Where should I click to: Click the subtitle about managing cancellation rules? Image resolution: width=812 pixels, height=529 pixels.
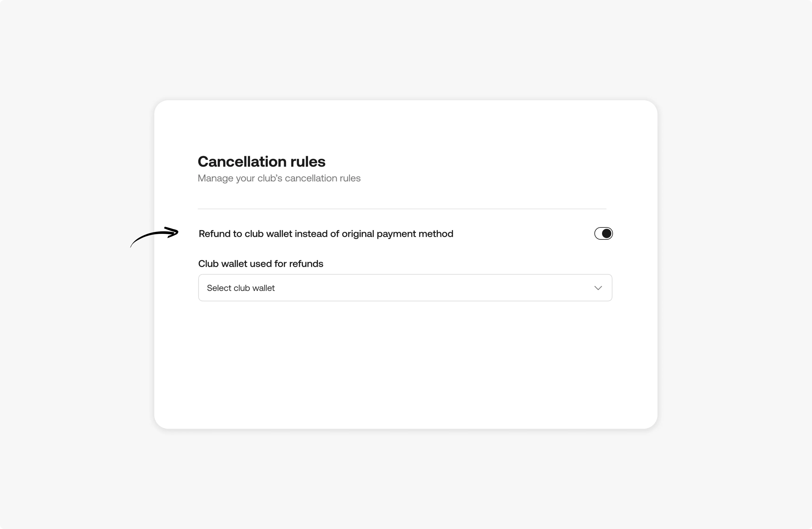[x=279, y=178]
